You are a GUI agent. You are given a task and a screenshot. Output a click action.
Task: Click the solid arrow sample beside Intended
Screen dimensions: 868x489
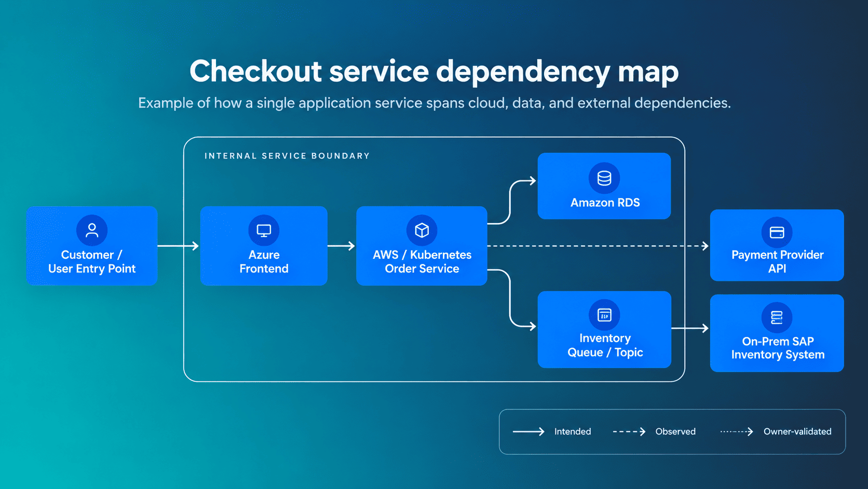click(x=528, y=432)
